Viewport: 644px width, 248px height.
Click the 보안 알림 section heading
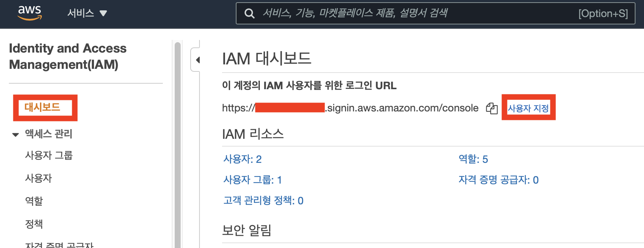point(246,230)
